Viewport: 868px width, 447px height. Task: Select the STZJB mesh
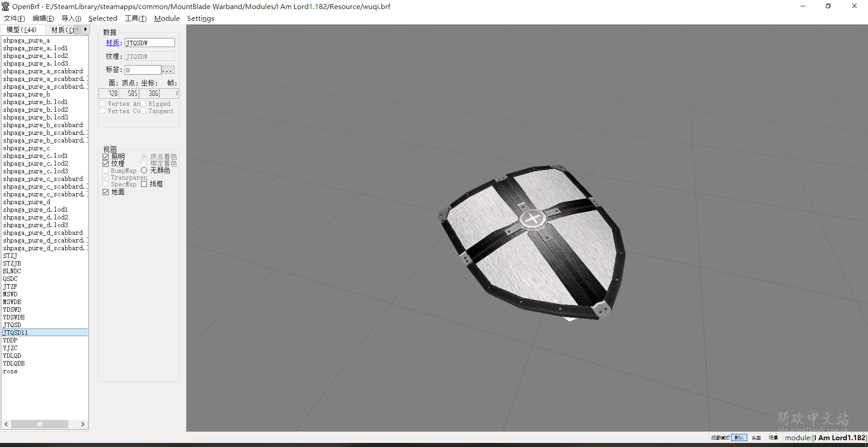coord(12,263)
